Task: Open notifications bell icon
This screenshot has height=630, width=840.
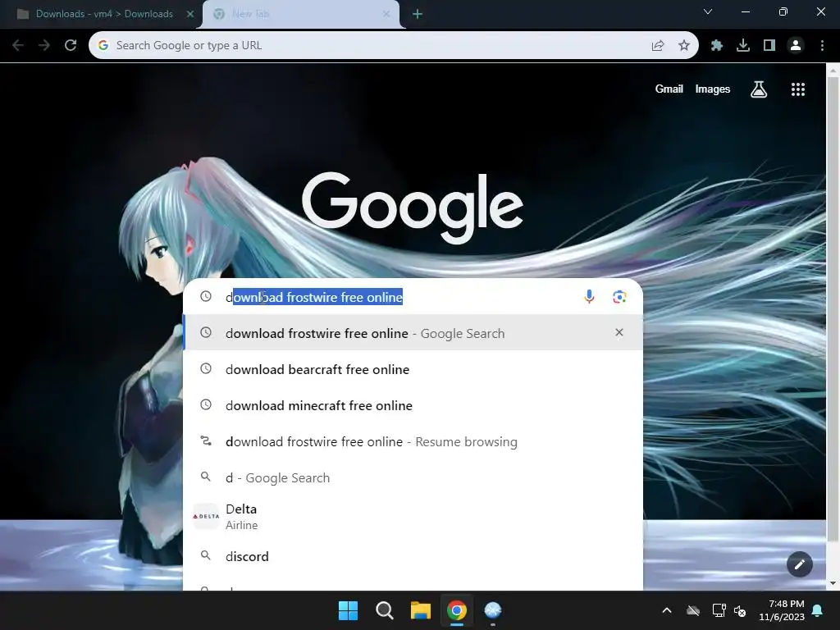Action: (818, 610)
